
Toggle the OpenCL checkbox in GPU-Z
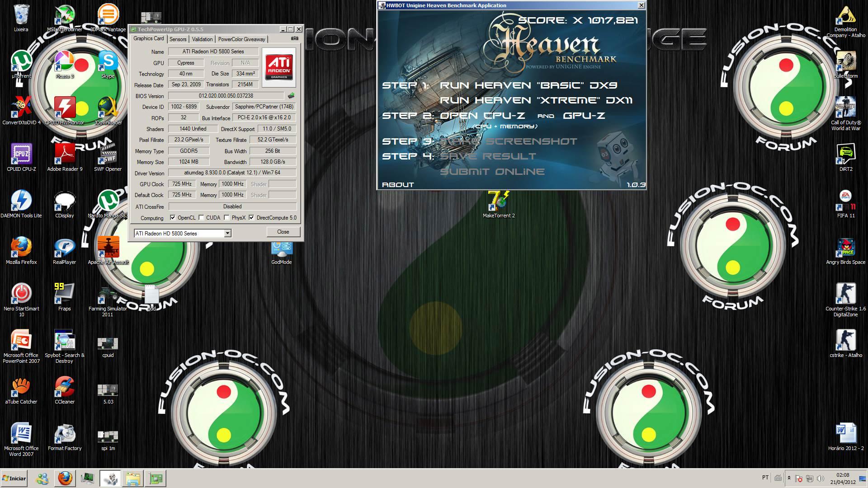[173, 218]
